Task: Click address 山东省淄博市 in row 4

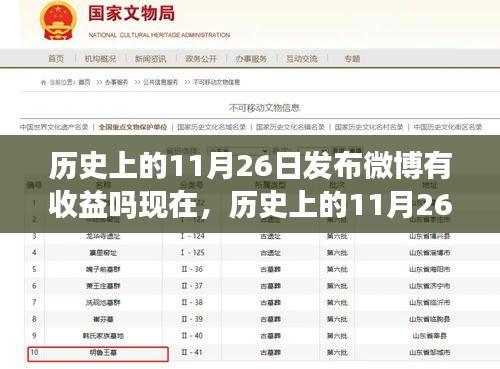Action: [x=430, y=253]
